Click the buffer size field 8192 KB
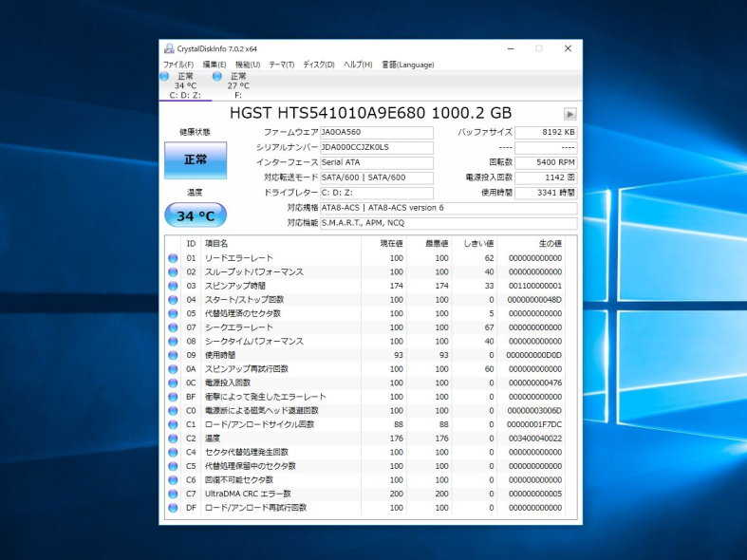 pyautogui.click(x=546, y=132)
